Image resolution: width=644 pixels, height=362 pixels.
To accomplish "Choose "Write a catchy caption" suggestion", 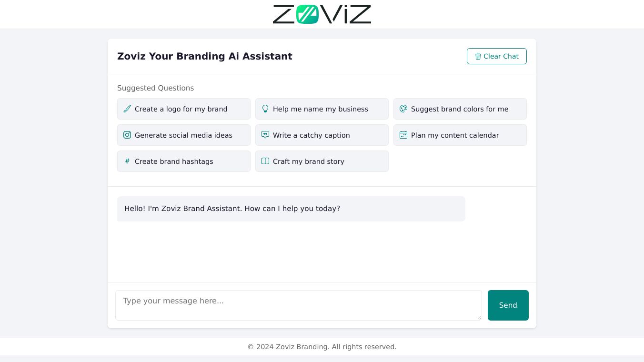I will [322, 135].
